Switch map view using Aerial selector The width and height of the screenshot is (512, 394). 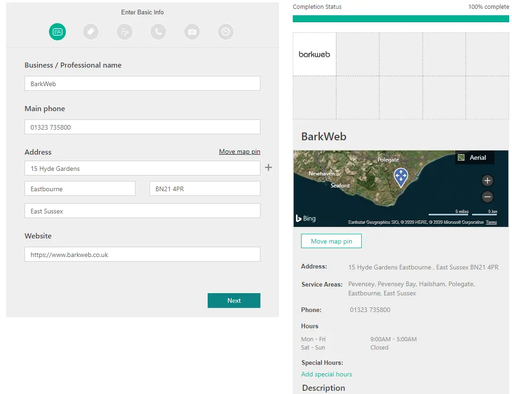pyautogui.click(x=474, y=157)
